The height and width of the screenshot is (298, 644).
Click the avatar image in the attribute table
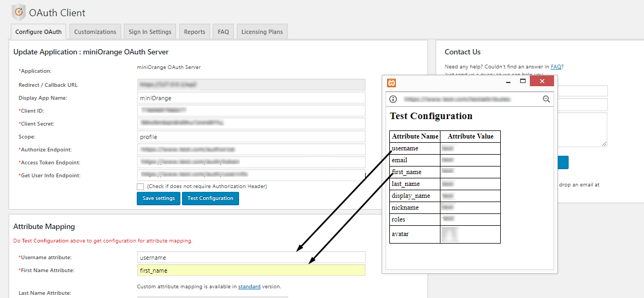point(449,234)
